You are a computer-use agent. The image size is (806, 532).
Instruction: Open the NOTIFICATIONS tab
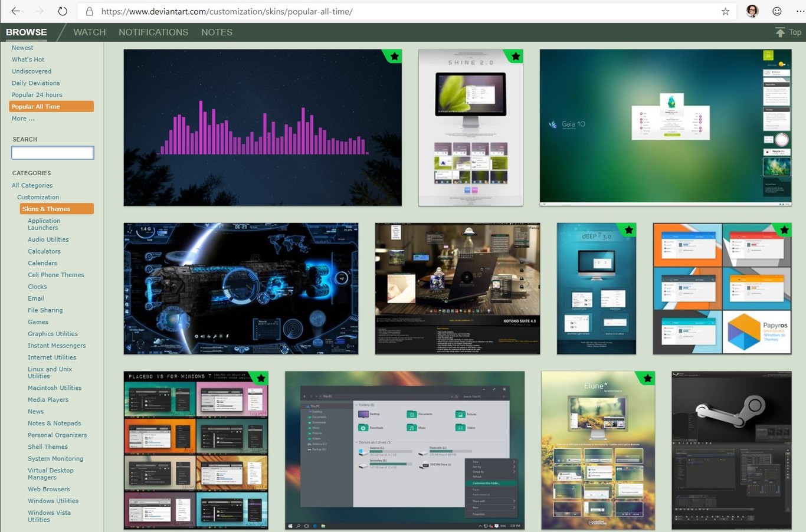click(x=153, y=32)
